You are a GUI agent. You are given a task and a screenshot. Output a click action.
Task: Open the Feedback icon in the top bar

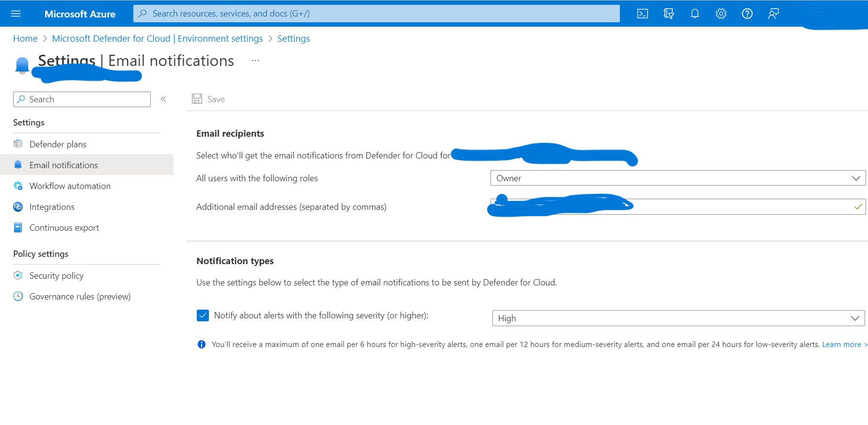click(x=773, y=14)
